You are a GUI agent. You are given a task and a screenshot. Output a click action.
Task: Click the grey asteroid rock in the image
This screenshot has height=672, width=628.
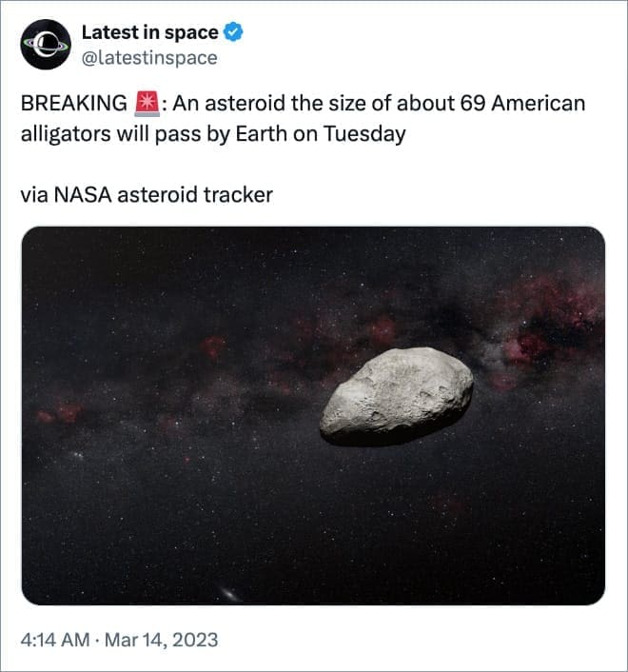(x=397, y=395)
